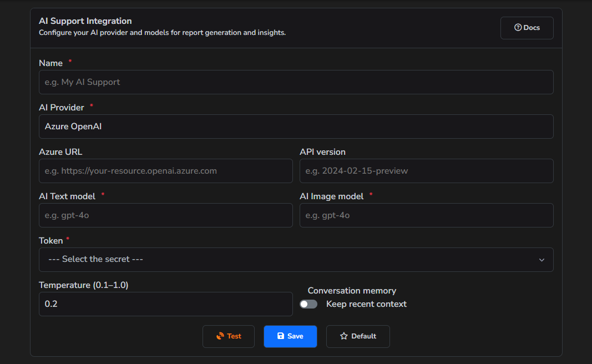Click the API version field
The height and width of the screenshot is (364, 592).
pyautogui.click(x=426, y=171)
